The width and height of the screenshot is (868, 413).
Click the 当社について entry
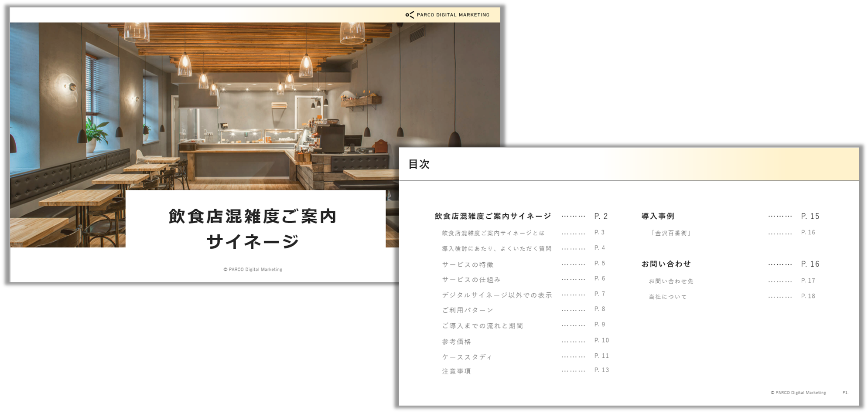[x=667, y=296]
